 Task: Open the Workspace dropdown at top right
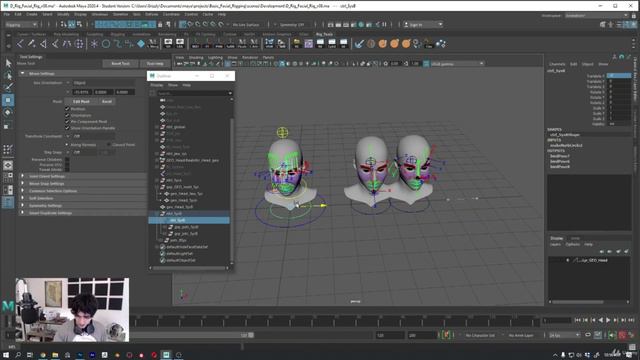coord(597,16)
